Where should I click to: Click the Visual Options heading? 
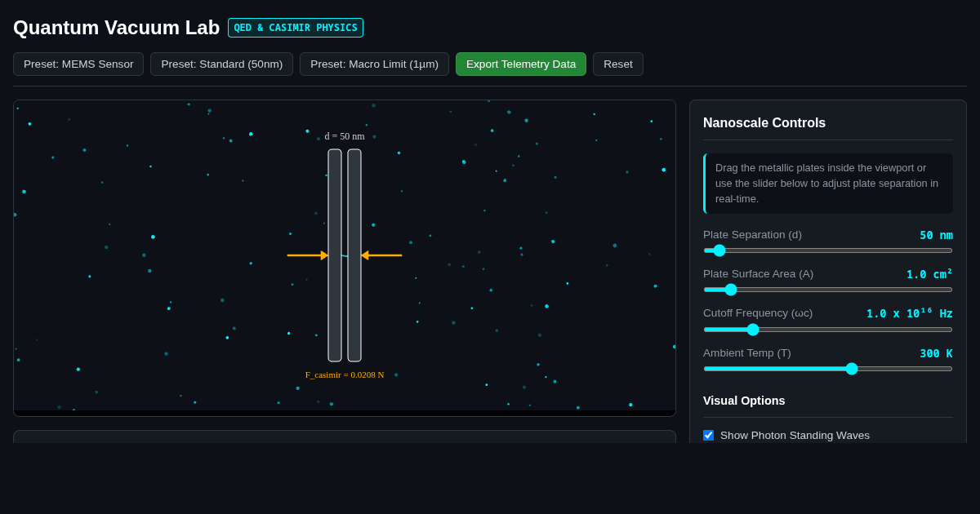744,401
